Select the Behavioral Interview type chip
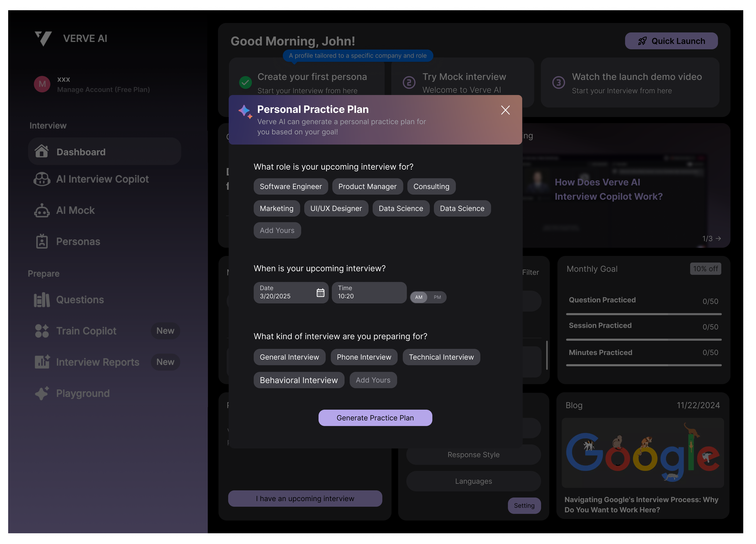The height and width of the screenshot is (544, 756). 299,381
